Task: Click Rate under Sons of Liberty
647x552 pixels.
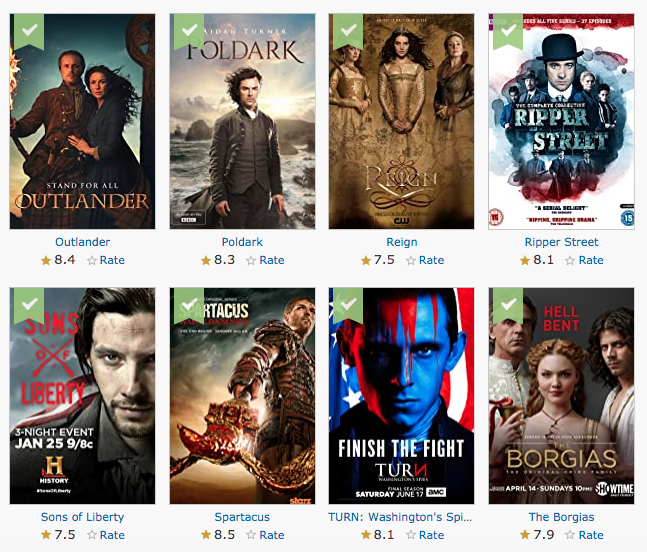Action: (x=112, y=535)
